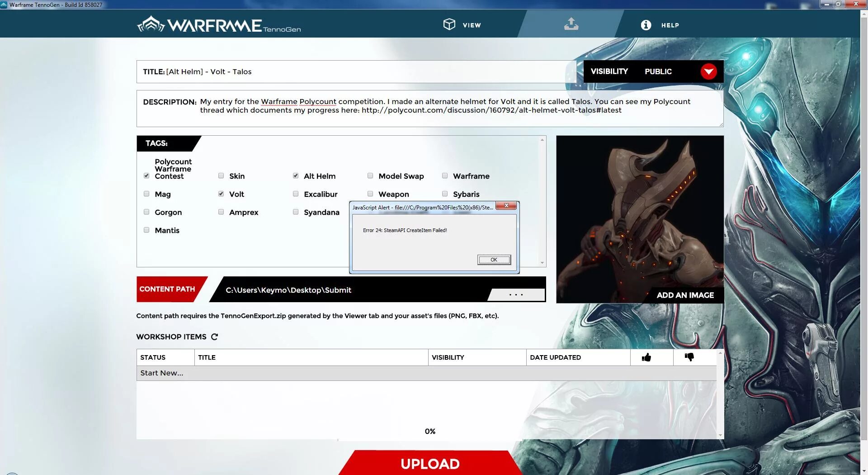Screen dimensions: 868x475
Task: Enable the Model Swap tag
Action: [x=370, y=176]
